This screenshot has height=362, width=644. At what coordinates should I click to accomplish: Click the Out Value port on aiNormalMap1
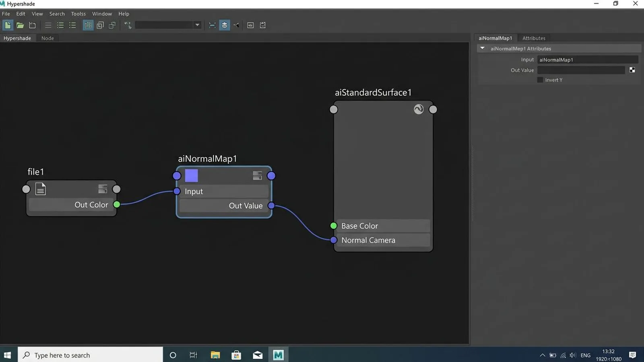[x=271, y=206]
